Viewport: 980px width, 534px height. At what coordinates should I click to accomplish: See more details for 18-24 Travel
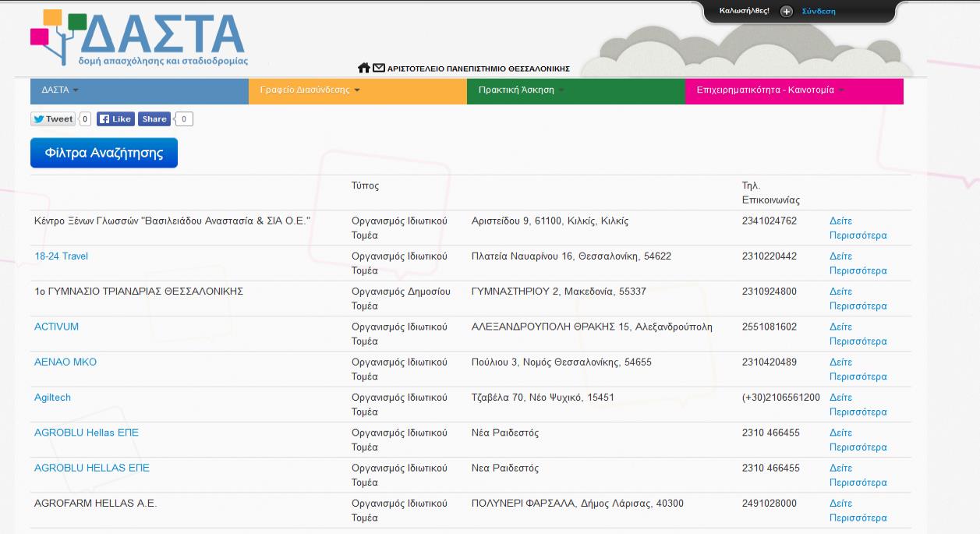858,263
